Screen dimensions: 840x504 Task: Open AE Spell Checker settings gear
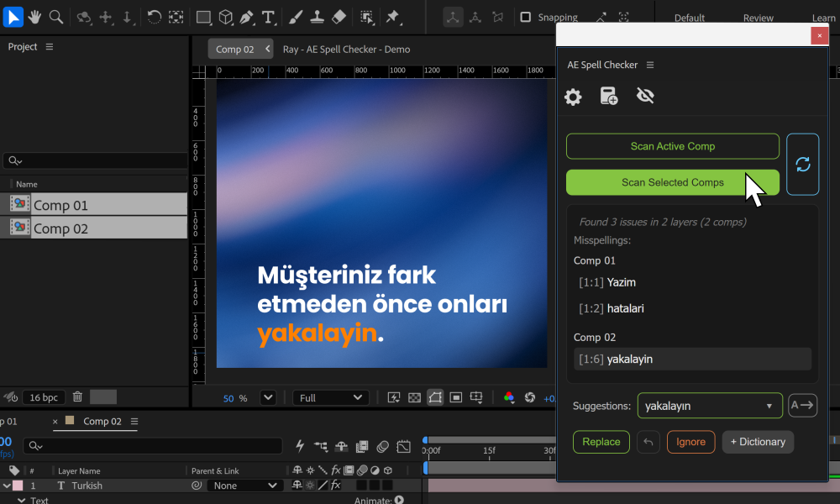(x=573, y=97)
